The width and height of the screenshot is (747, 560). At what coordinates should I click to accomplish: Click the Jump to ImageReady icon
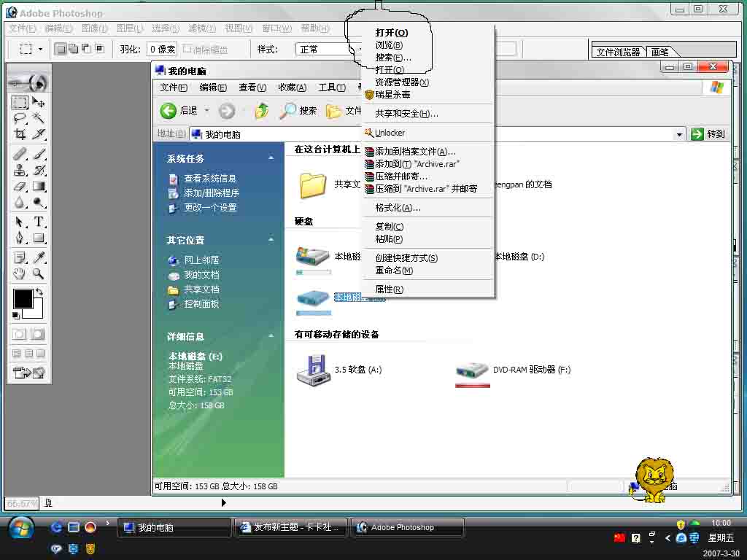pos(28,373)
